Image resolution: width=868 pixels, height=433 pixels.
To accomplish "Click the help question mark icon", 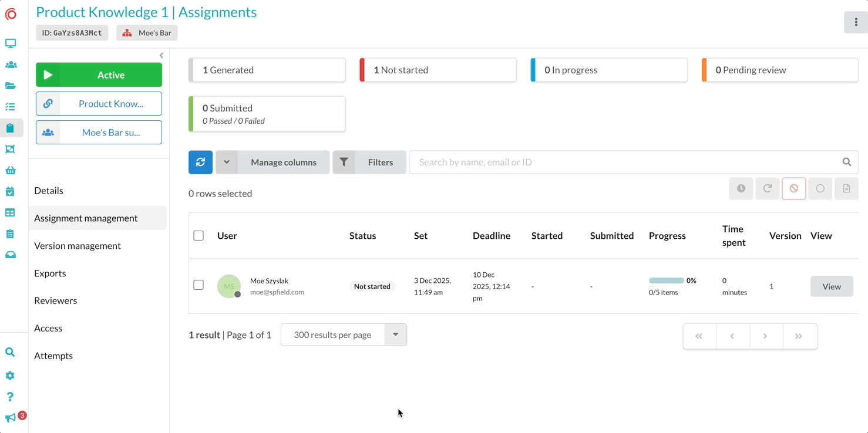I will pos(10,397).
